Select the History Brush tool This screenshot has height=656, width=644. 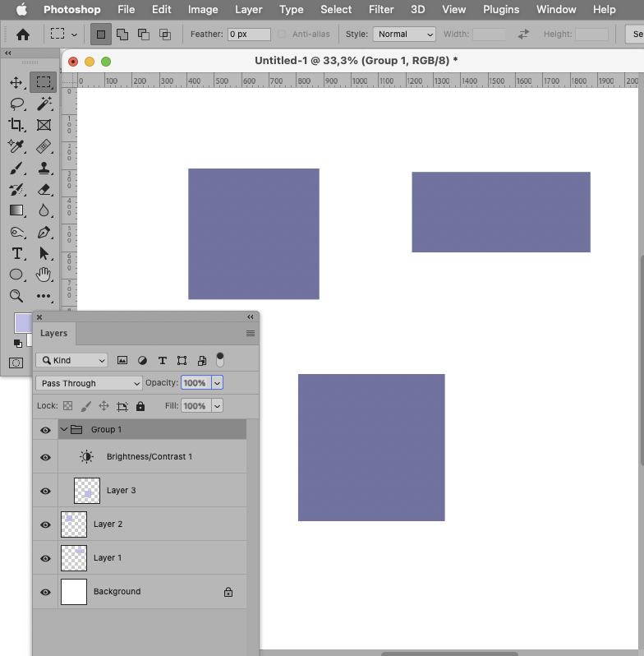pyautogui.click(x=16, y=190)
